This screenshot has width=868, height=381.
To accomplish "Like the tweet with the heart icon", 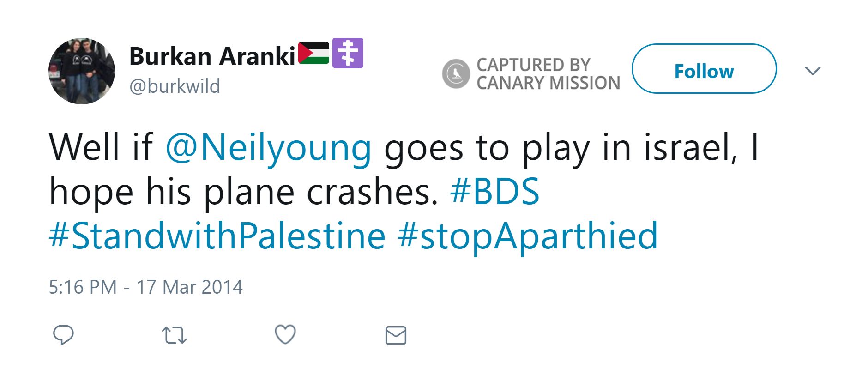I will coord(285,334).
